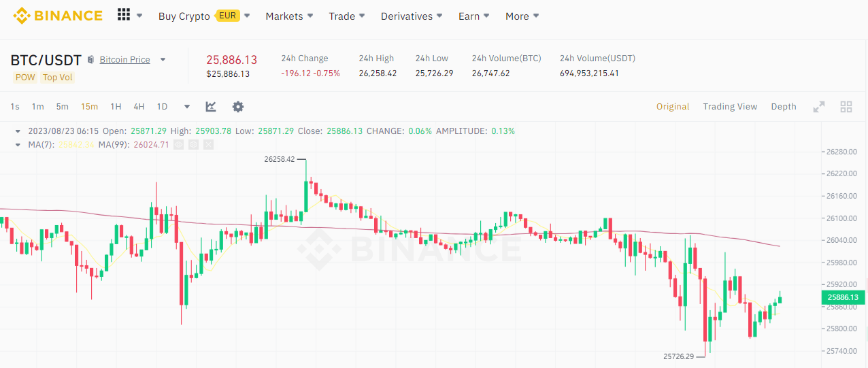This screenshot has width=868, height=368.
Task: Click the 25726.29 low marker on chart
Action: 678,356
